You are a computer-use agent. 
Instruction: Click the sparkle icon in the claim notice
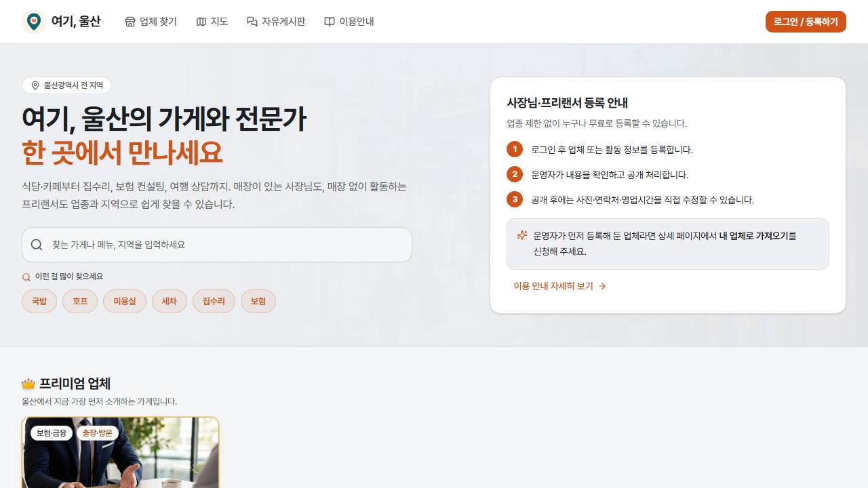coord(522,235)
